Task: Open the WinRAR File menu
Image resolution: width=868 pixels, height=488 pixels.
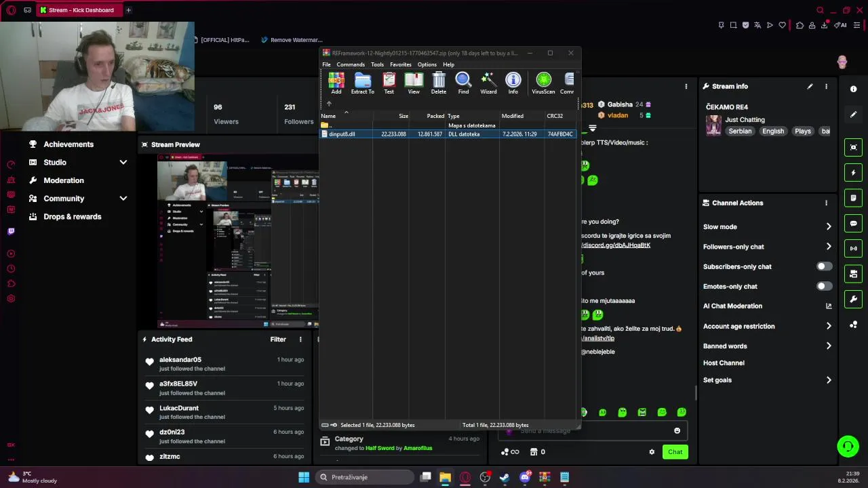Action: tap(326, 64)
